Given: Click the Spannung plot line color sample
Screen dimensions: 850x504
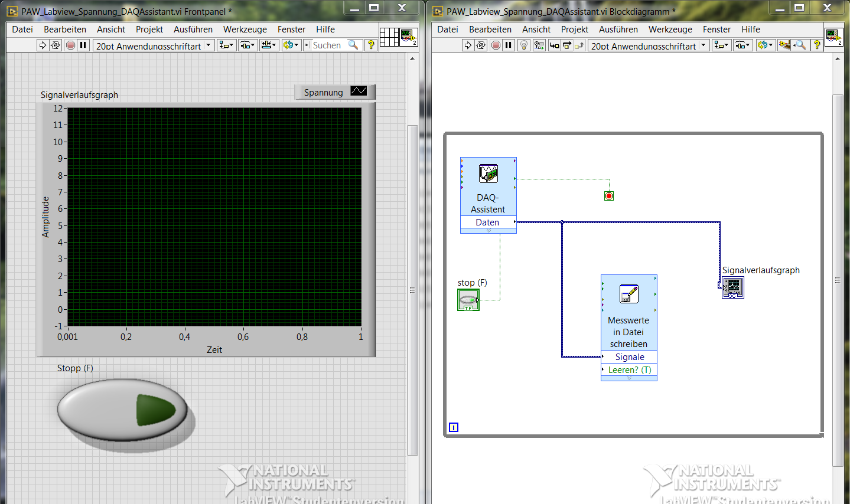Looking at the screenshot, I should pos(359,91).
